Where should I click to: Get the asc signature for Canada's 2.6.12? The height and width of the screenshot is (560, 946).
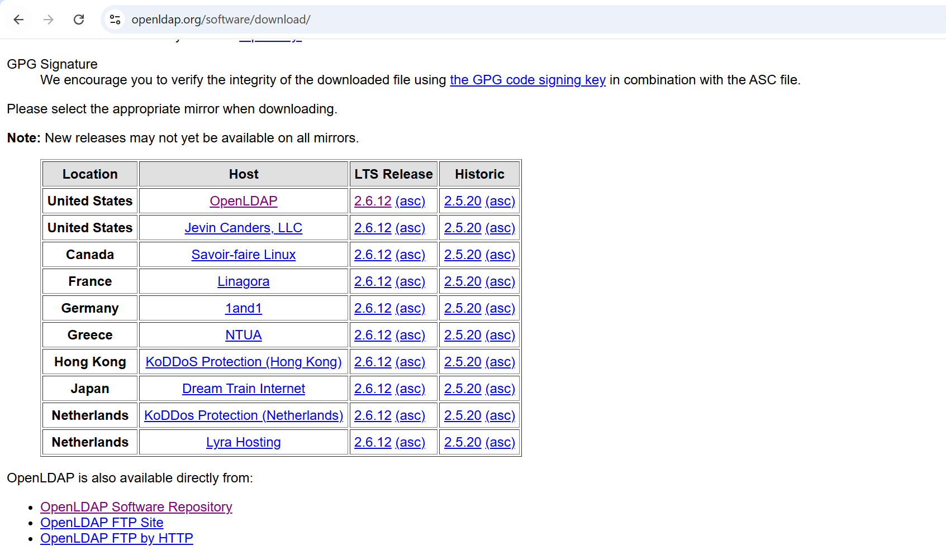pos(410,255)
